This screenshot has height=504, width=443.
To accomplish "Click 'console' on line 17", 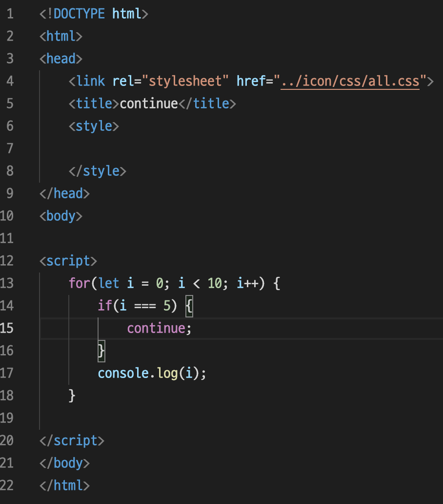I will [123, 374].
